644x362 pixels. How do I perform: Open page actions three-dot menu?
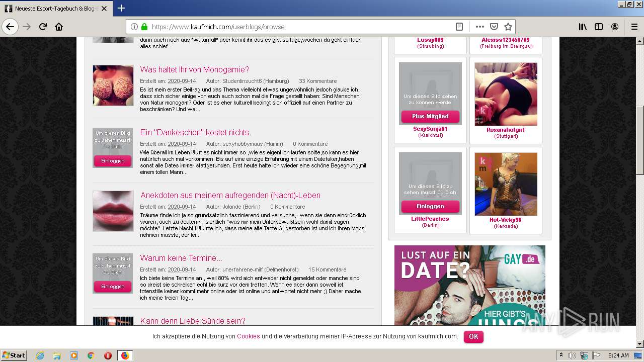point(479,27)
